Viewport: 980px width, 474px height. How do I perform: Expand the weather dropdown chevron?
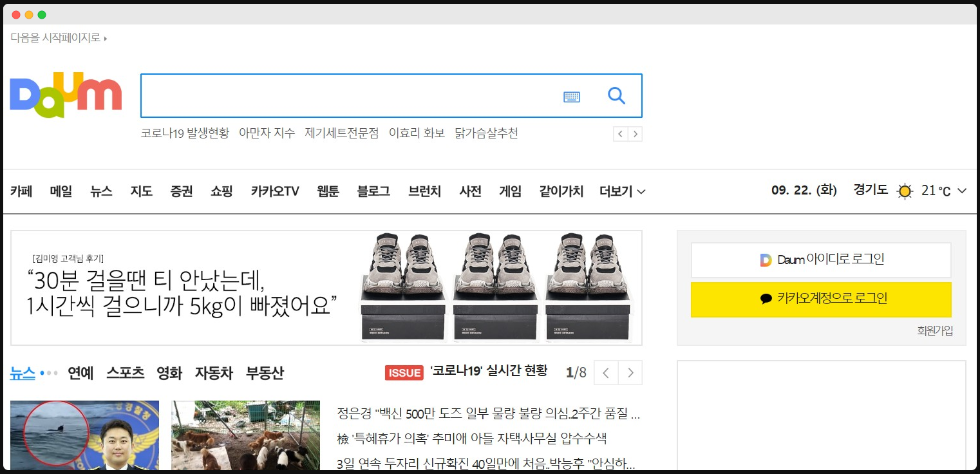pos(962,191)
